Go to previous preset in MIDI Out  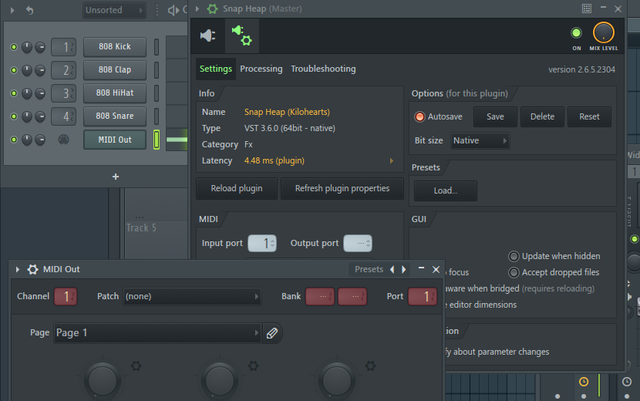click(x=392, y=270)
